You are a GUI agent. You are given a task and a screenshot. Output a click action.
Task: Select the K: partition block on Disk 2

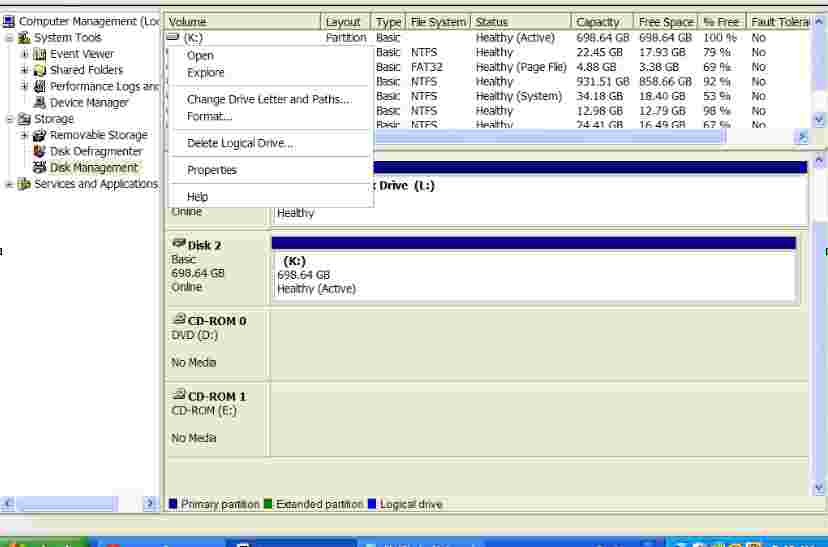pos(533,269)
